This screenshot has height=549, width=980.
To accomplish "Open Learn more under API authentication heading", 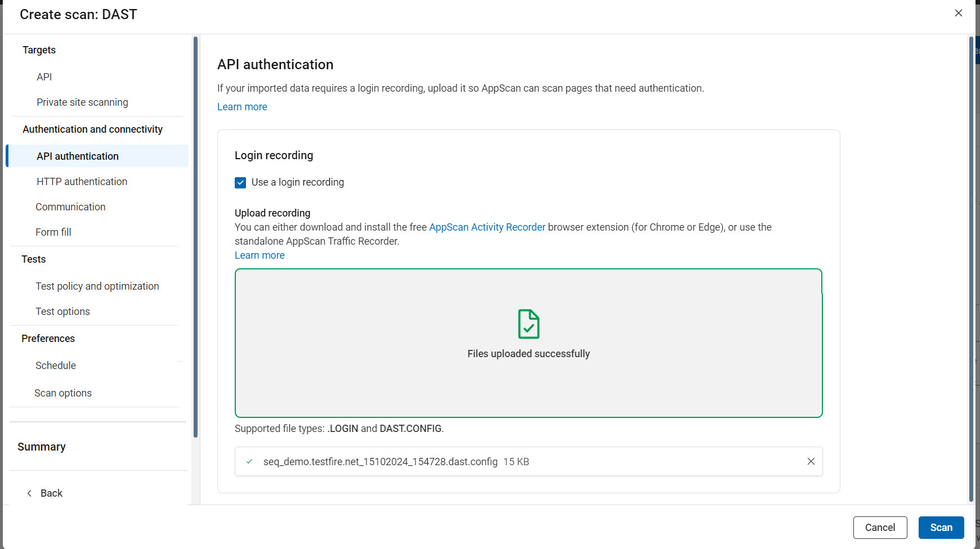I will [242, 107].
